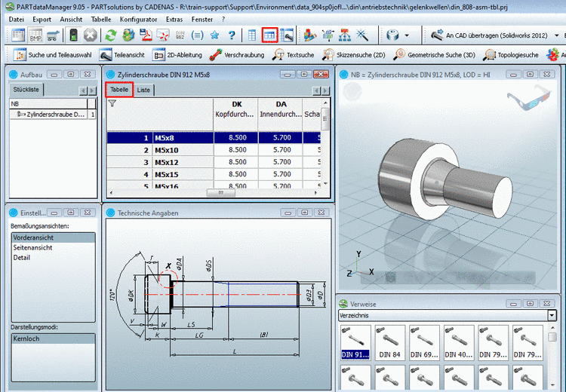Click the highlighted table view toolbar icon

coord(269,35)
